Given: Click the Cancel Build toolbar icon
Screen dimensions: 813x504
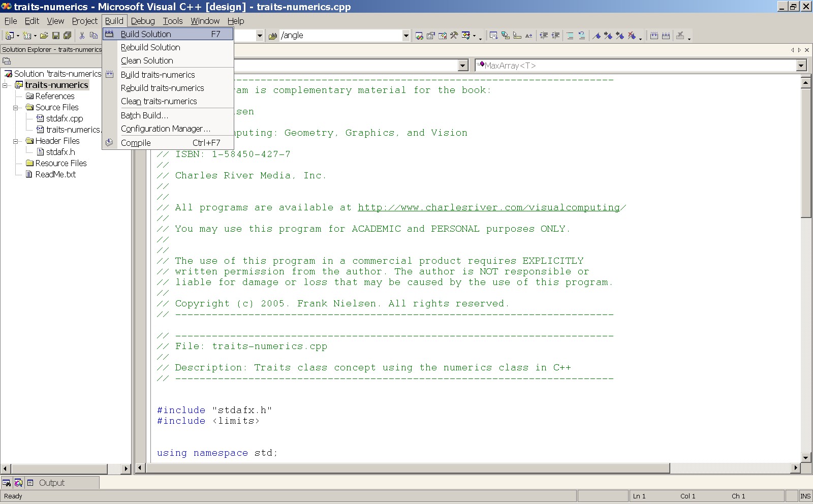Looking at the screenshot, I should [680, 36].
